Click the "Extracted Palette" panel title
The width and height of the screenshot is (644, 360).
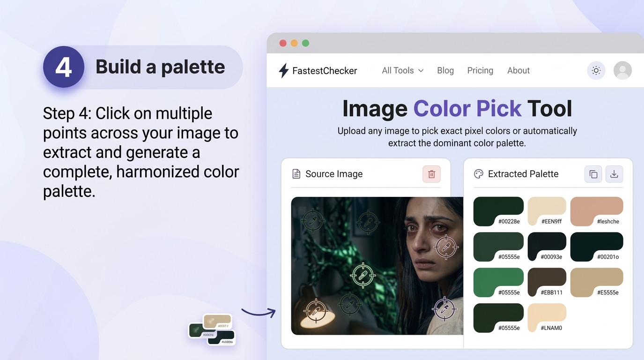pos(523,174)
